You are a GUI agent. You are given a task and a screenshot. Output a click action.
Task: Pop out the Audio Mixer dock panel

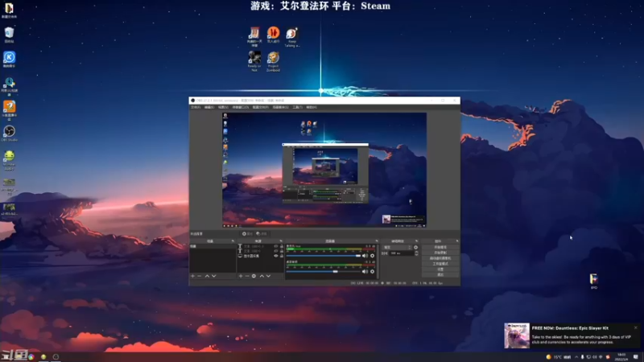click(377, 241)
